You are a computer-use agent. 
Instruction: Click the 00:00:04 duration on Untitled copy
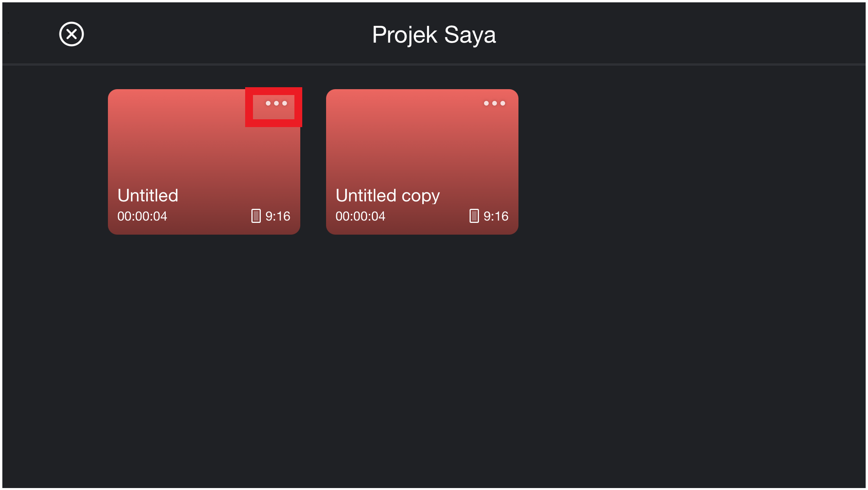[360, 216]
